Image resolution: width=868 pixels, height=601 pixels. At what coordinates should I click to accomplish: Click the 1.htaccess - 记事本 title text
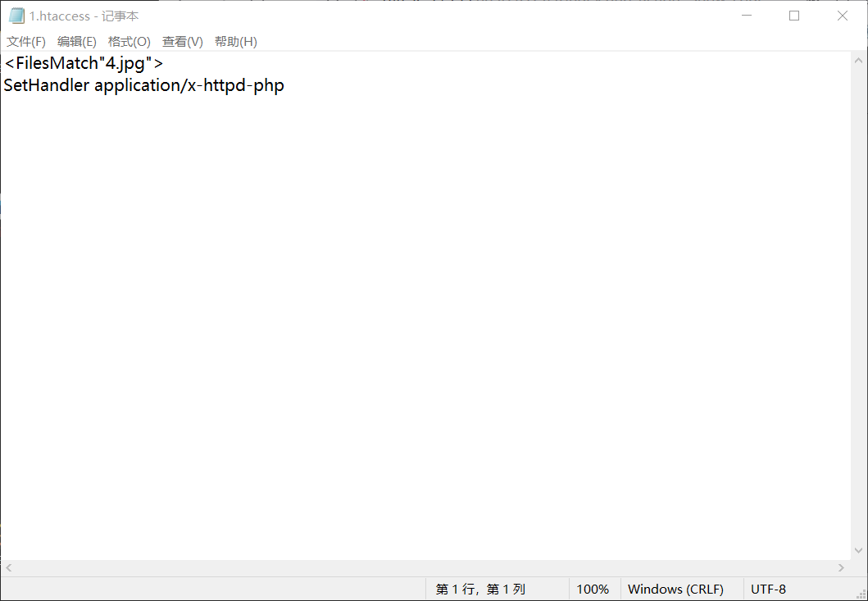(x=84, y=16)
